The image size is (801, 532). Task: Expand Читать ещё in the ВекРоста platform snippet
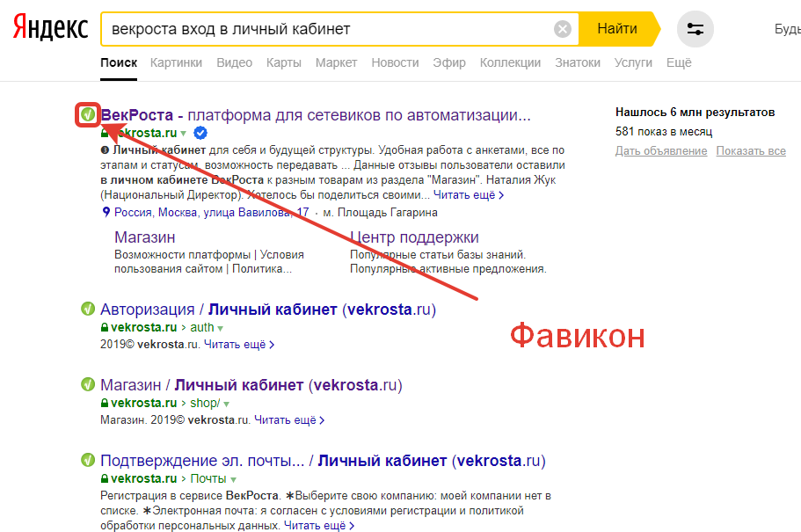point(469,194)
